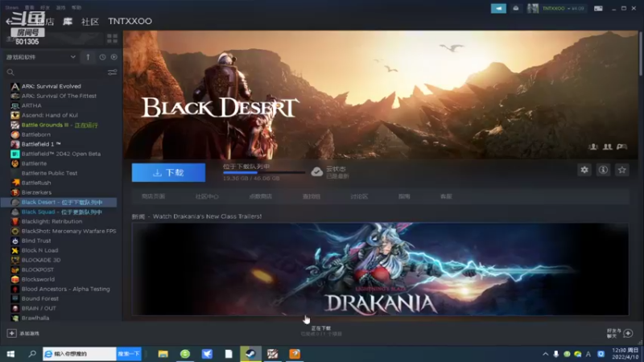Image resolution: width=644 pixels, height=362 pixels.
Task: Select BlackShot: Mercenary Warfare FPS
Action: tap(68, 231)
